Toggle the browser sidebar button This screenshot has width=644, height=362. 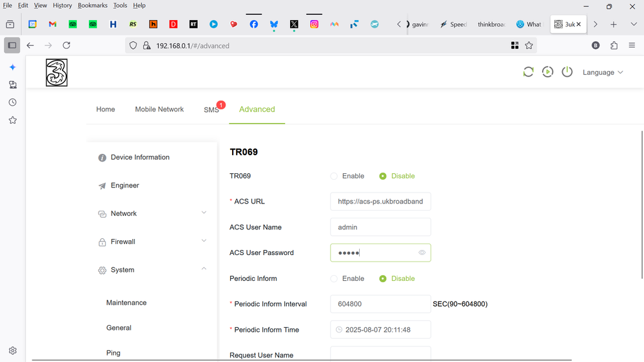pyautogui.click(x=12, y=46)
